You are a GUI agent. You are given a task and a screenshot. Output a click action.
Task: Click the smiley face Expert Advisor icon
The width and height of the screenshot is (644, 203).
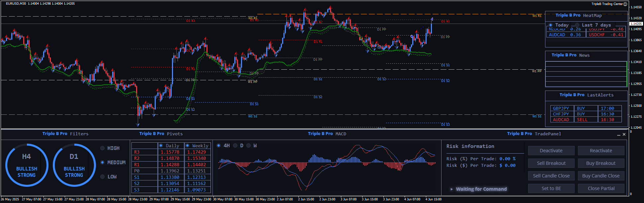point(625,4)
